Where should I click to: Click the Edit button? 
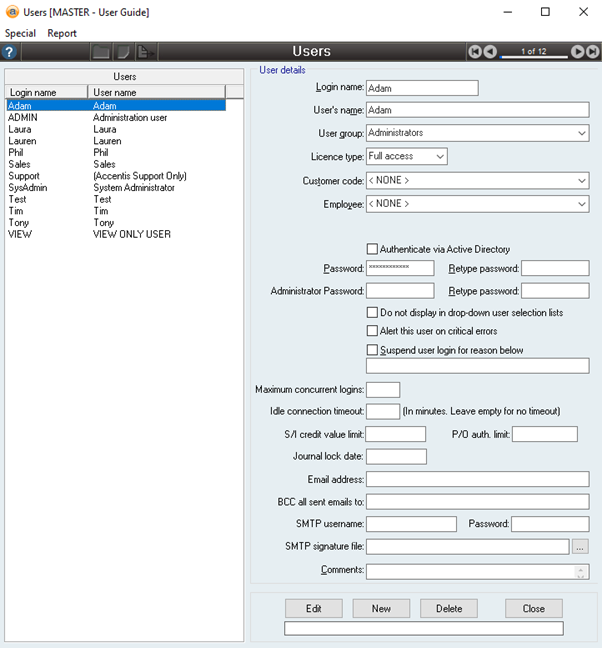[313, 608]
